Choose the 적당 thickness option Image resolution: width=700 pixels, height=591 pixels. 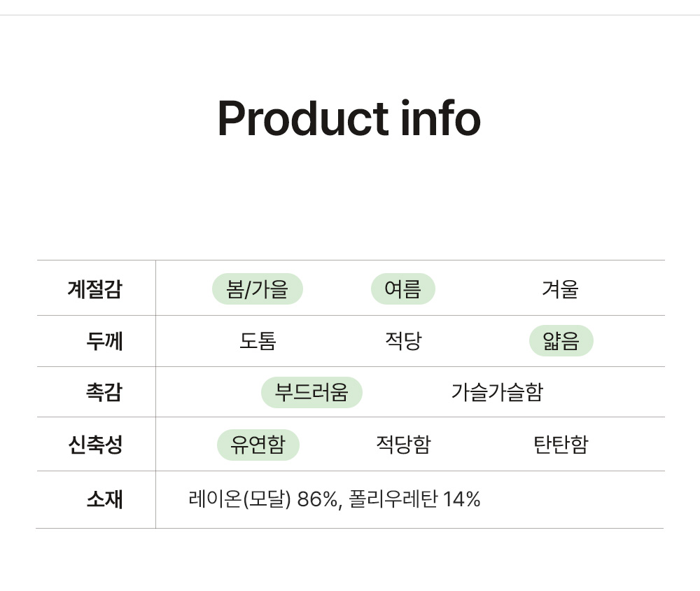(403, 341)
